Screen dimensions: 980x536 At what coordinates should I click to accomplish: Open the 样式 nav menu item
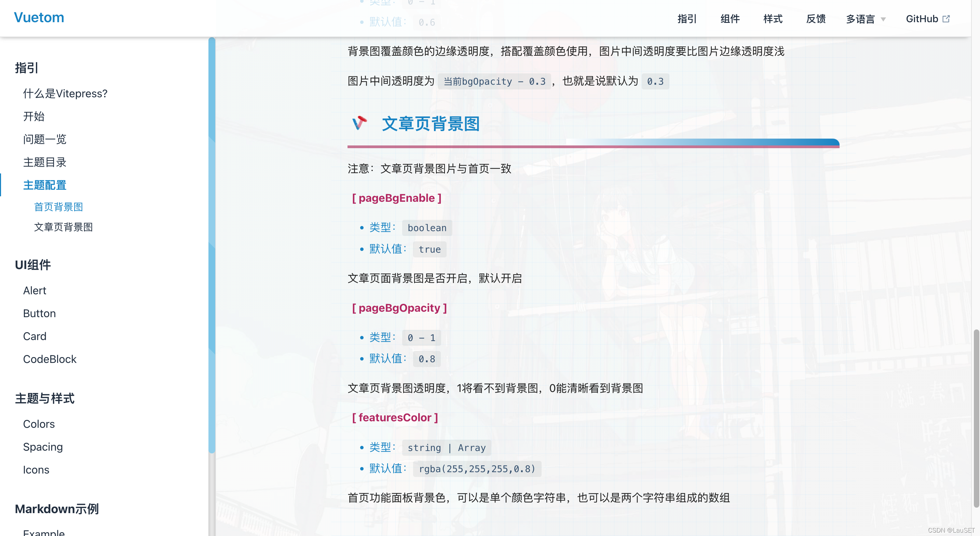[773, 19]
